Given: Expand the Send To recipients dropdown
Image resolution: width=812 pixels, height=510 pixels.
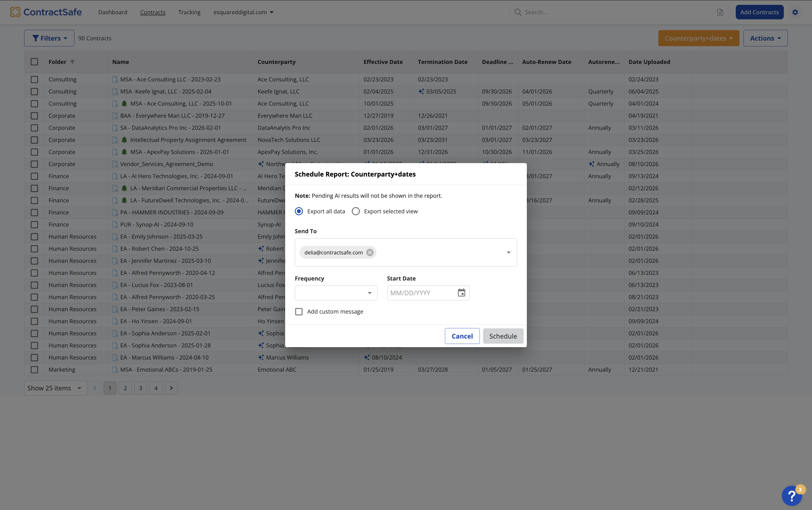Looking at the screenshot, I should coord(509,252).
